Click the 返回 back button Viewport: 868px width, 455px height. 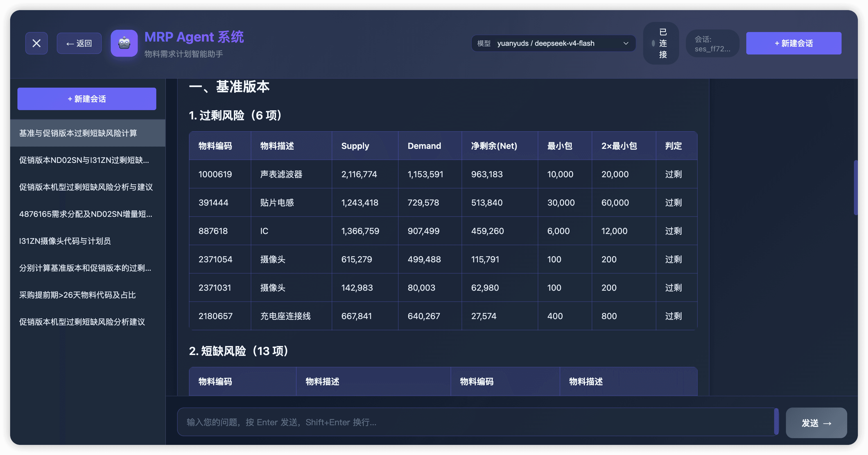point(79,43)
